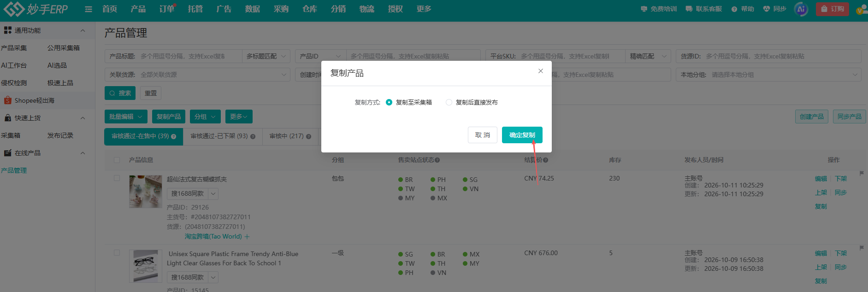The height and width of the screenshot is (292, 868).
Task: Click the 确定复制 button
Action: (522, 135)
